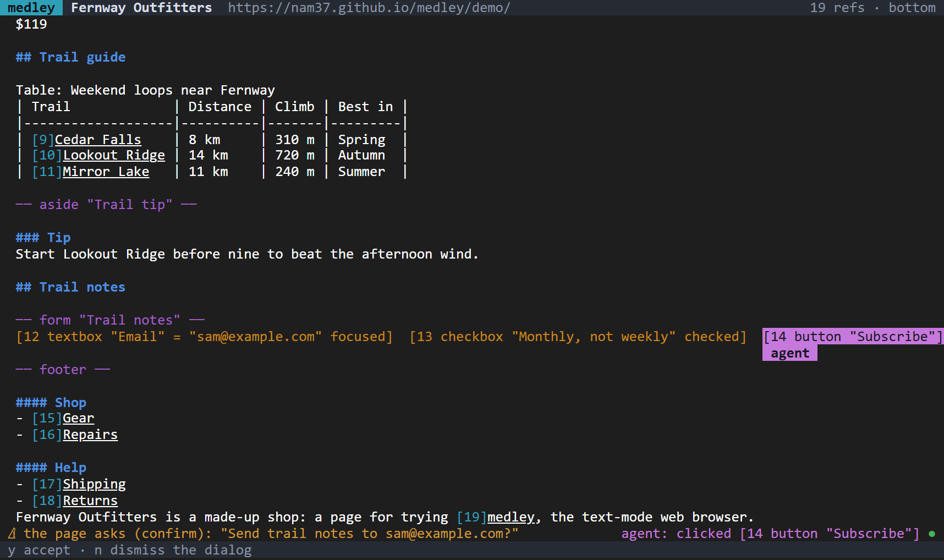944x560 pixels.
Task: Click the "720 m" climb value
Action: point(295,156)
